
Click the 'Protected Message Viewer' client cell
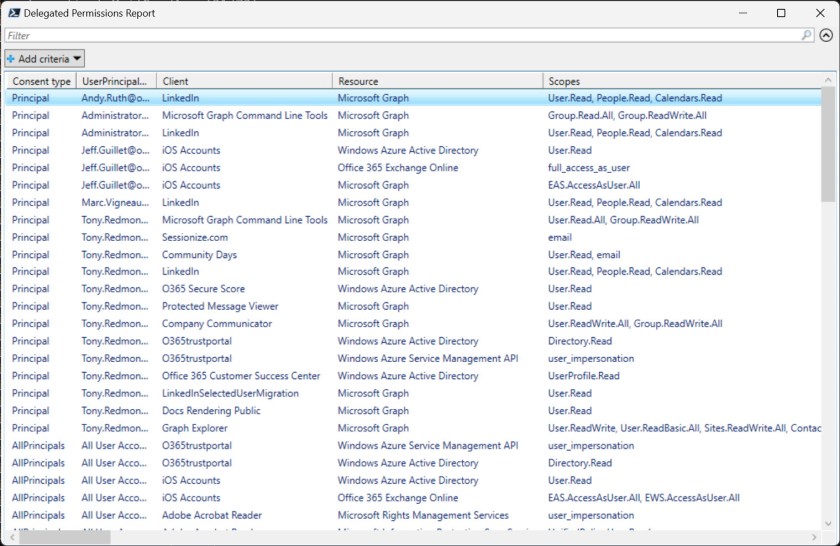coord(220,306)
